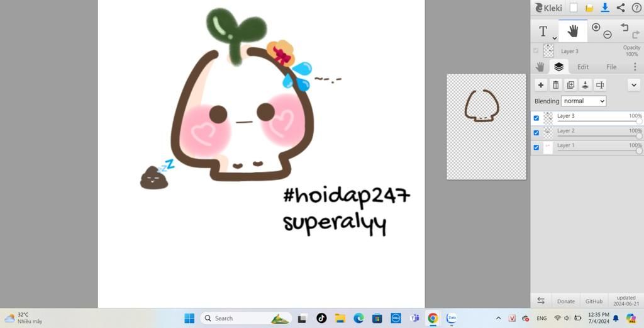
Task: Select the Text tool
Action: 543,31
